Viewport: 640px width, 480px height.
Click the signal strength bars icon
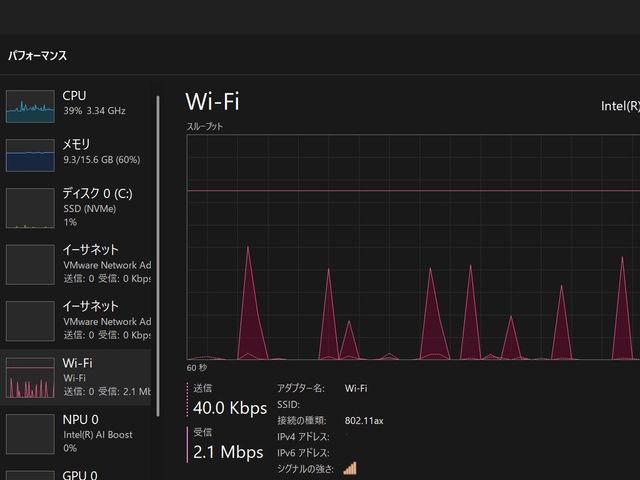(x=350, y=468)
